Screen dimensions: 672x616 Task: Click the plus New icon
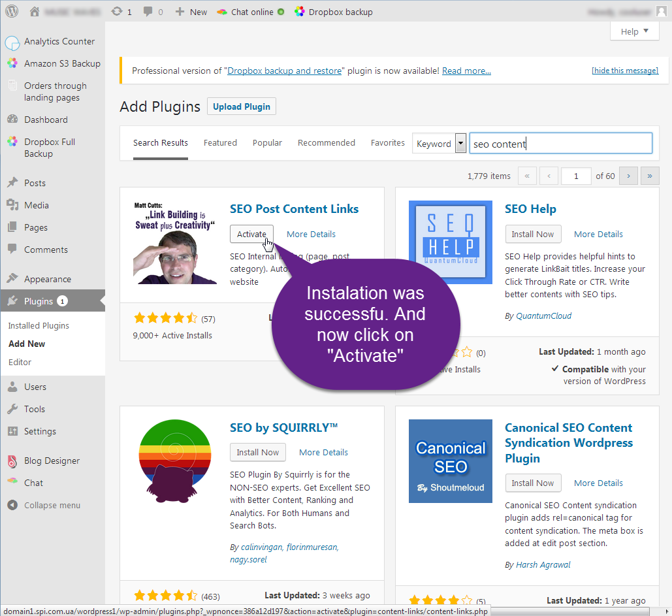coord(180,12)
